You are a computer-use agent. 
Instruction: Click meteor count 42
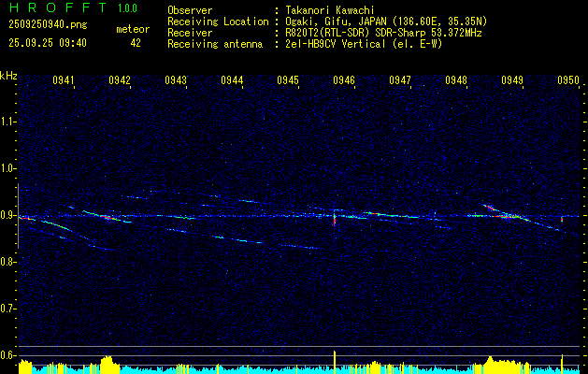[x=136, y=43]
